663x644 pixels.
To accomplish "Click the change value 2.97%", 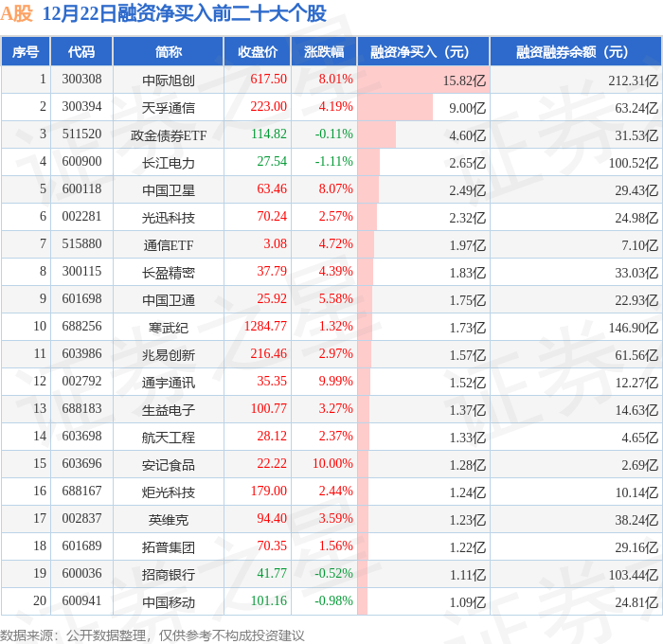I will 335,354.
